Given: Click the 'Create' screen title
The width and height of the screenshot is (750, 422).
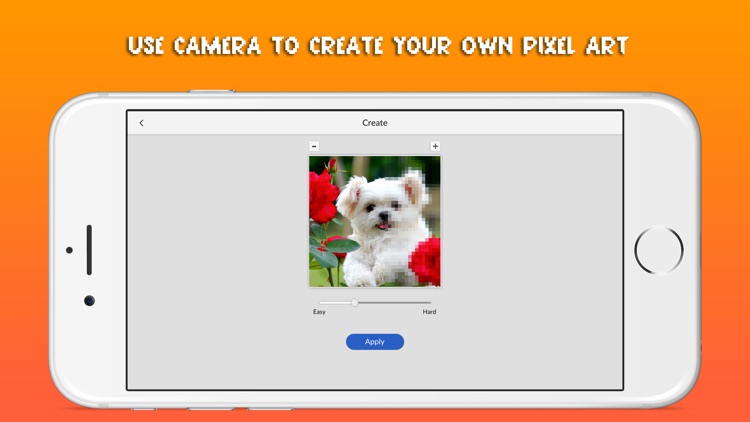Looking at the screenshot, I should [375, 123].
